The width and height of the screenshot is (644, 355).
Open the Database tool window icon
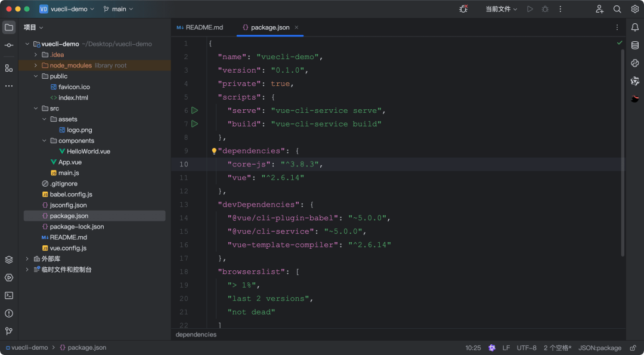[635, 45]
